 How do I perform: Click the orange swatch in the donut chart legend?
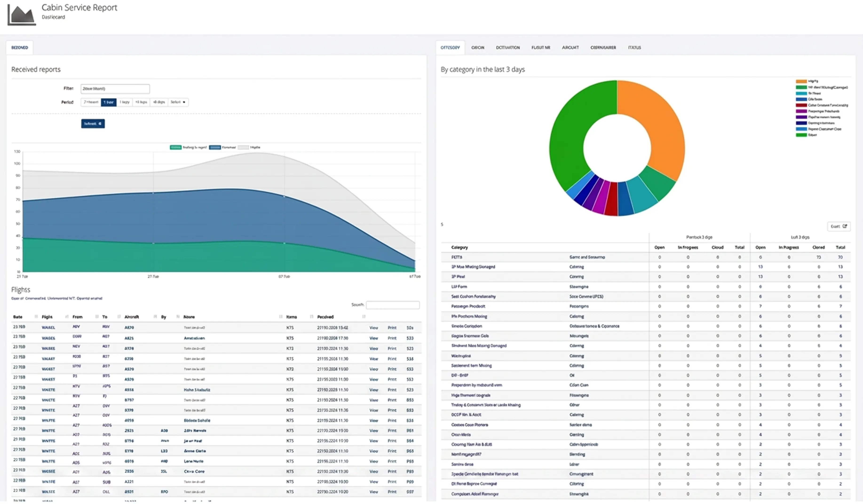tap(801, 81)
